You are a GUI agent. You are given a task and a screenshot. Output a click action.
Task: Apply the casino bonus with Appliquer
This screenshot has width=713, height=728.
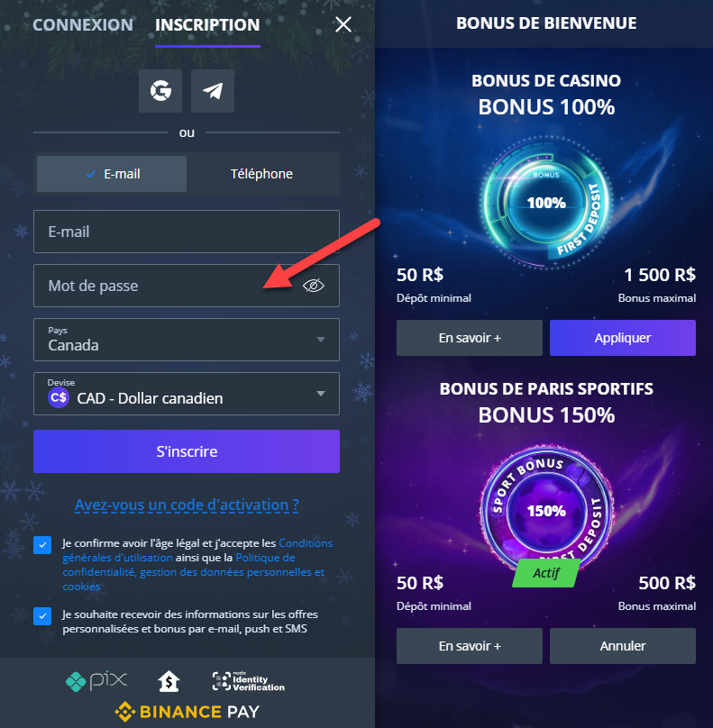(x=623, y=338)
